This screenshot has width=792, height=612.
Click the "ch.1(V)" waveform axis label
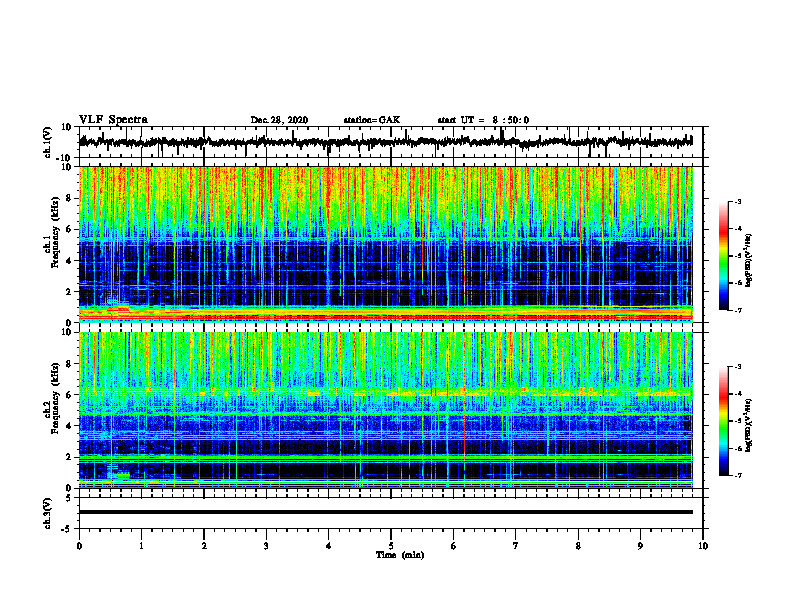48,142
